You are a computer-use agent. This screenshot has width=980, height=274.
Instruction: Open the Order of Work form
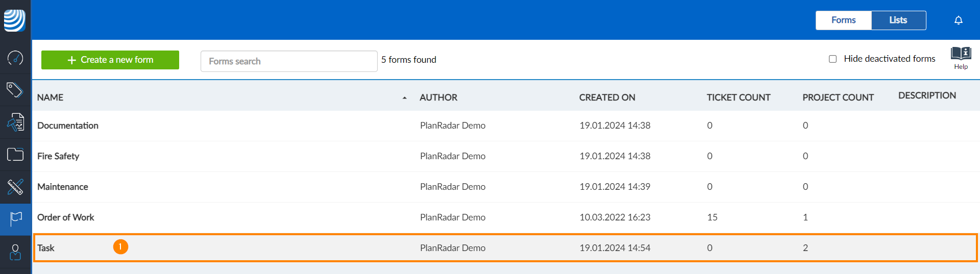66,217
